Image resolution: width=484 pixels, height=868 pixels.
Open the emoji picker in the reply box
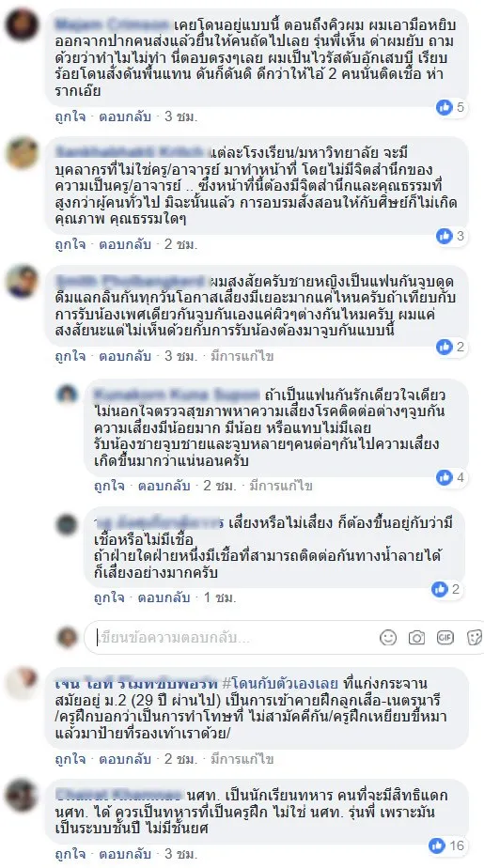point(388,637)
